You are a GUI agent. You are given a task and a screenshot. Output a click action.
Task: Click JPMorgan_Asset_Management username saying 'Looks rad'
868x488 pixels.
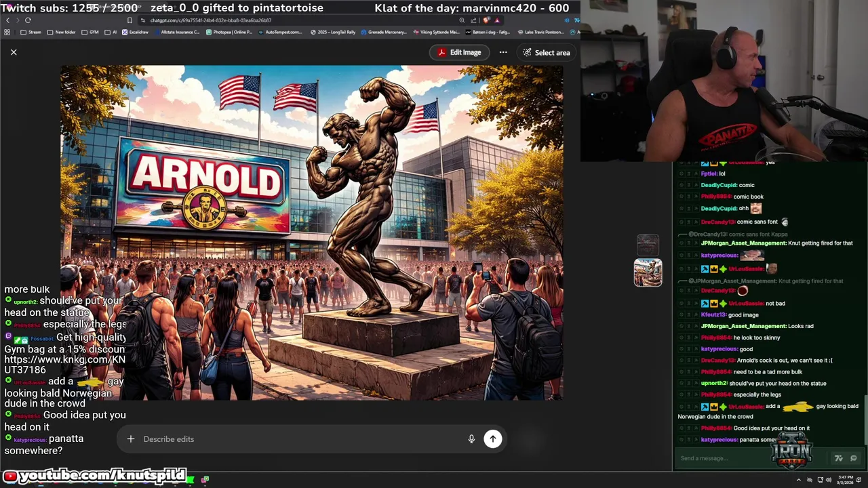click(x=743, y=326)
